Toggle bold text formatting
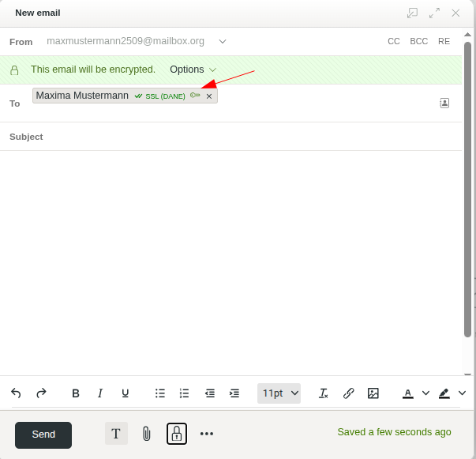This screenshot has height=459, width=476. click(76, 393)
